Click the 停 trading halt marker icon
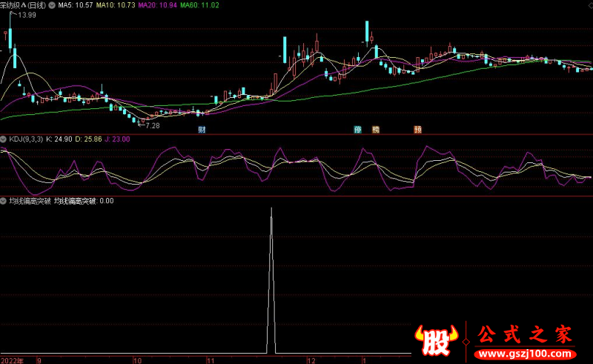593x364 pixels. pos(357,130)
